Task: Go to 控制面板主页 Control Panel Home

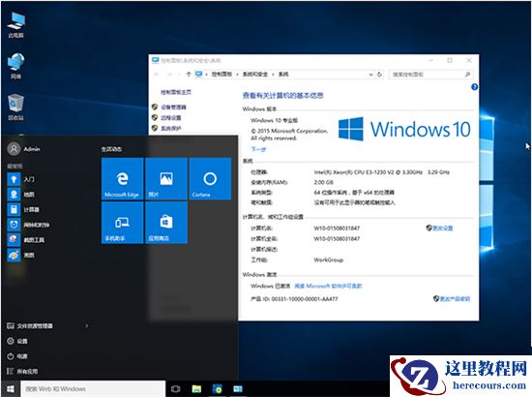Action: click(176, 92)
